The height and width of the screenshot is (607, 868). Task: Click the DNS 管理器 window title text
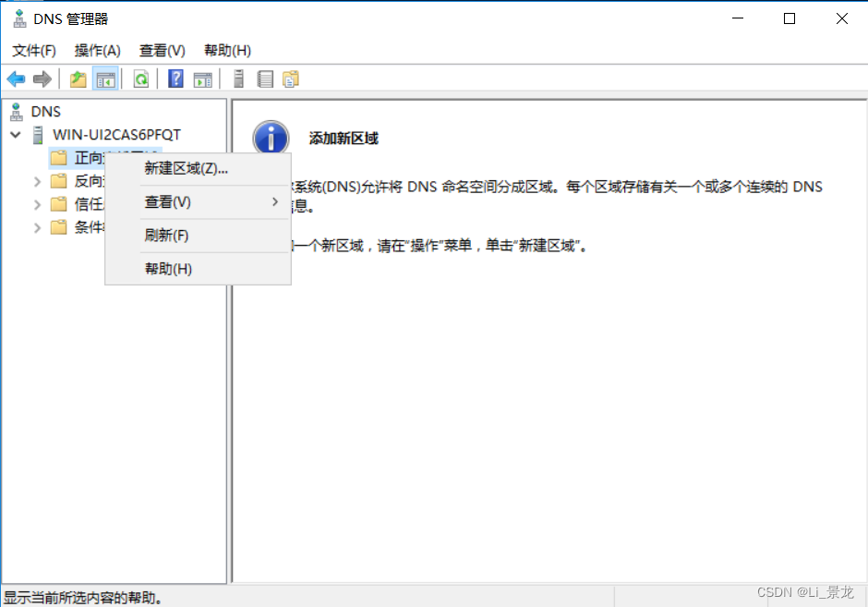[x=71, y=19]
